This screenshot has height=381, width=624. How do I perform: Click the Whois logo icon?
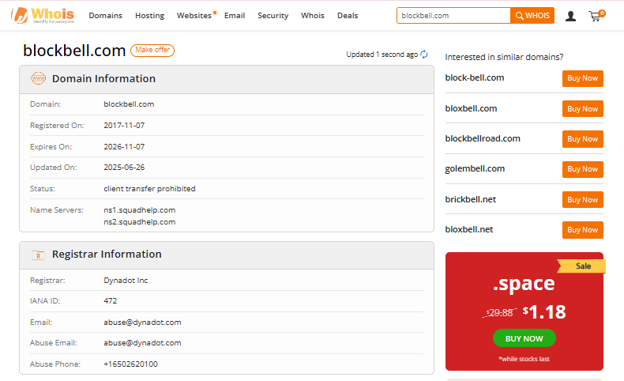click(x=42, y=16)
